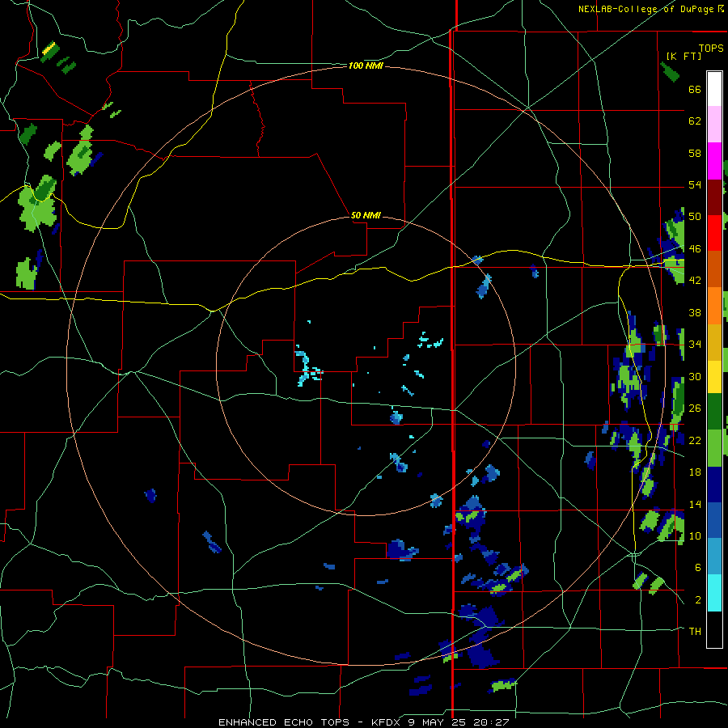728x728 pixels.
Task: Click the '66' legend value
Action: [695, 89]
